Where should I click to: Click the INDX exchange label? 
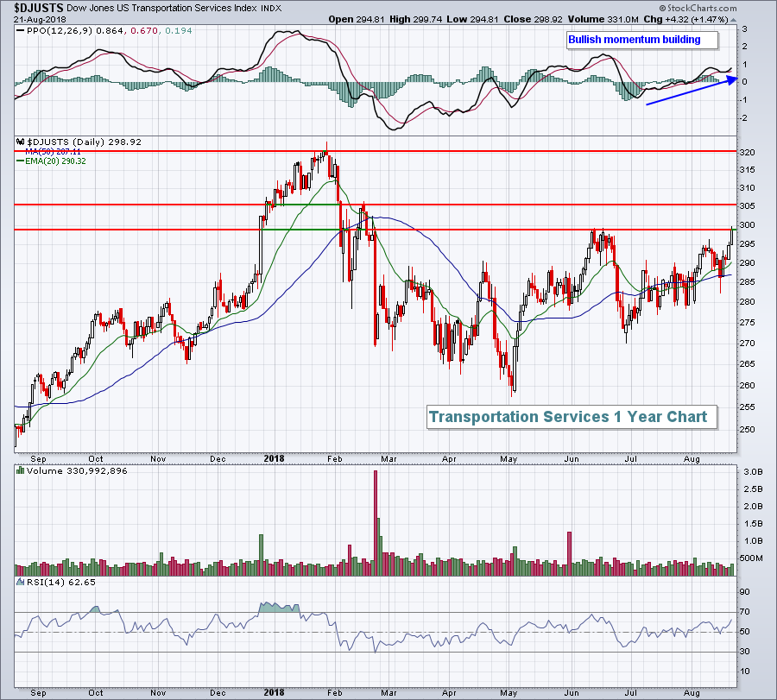click(x=271, y=9)
